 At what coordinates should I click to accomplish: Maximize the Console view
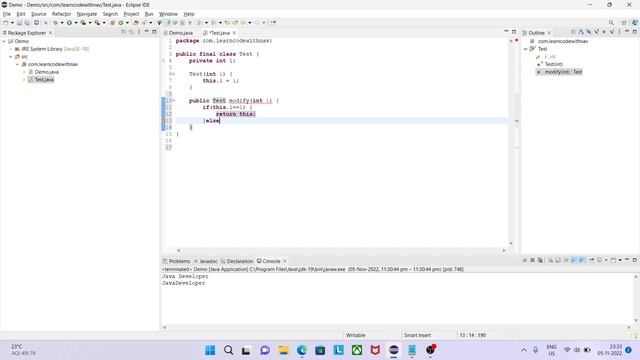635,260
